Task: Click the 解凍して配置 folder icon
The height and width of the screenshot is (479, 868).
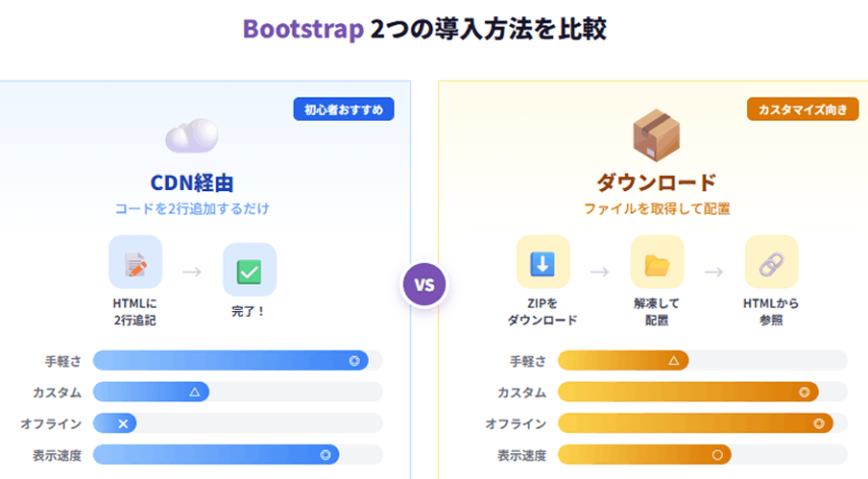Action: click(657, 262)
